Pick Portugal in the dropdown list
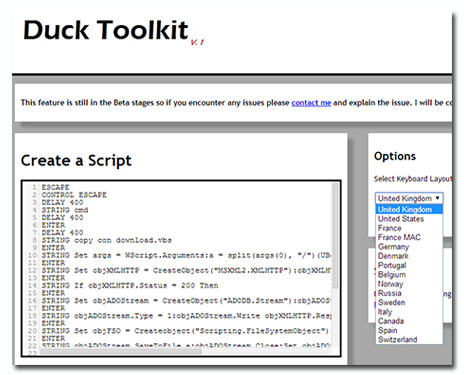 [409, 265]
